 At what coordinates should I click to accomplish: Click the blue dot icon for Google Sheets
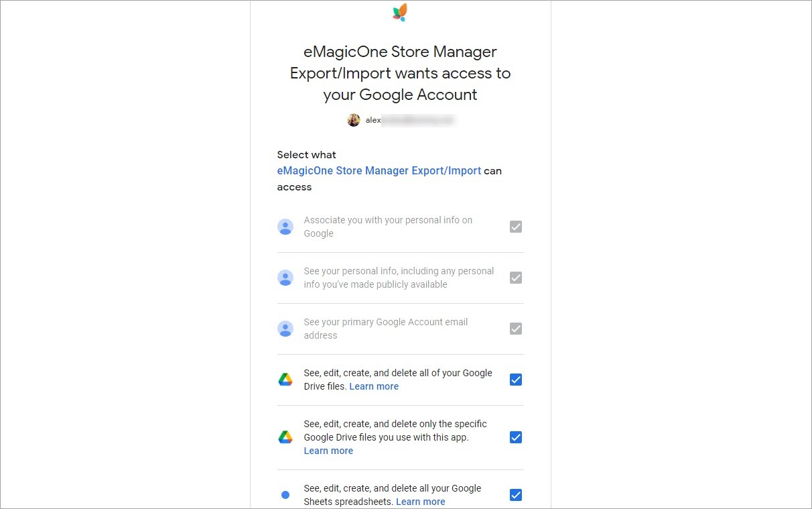285,495
